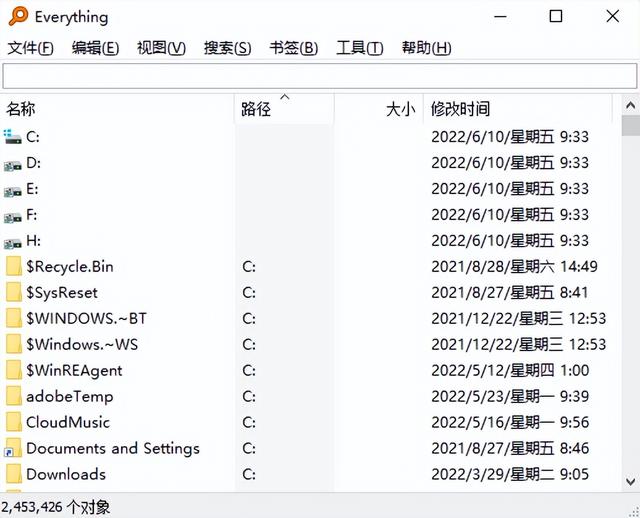
Task: Select the row named $Recycle.Bin
Action: pos(310,267)
